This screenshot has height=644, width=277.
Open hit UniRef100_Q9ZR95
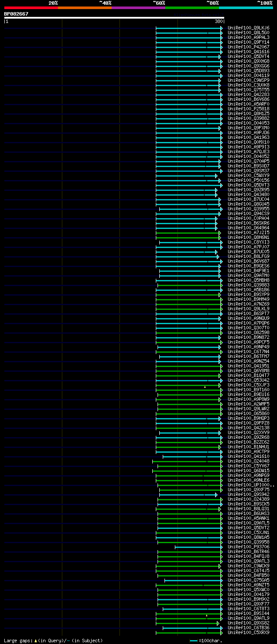point(248,190)
